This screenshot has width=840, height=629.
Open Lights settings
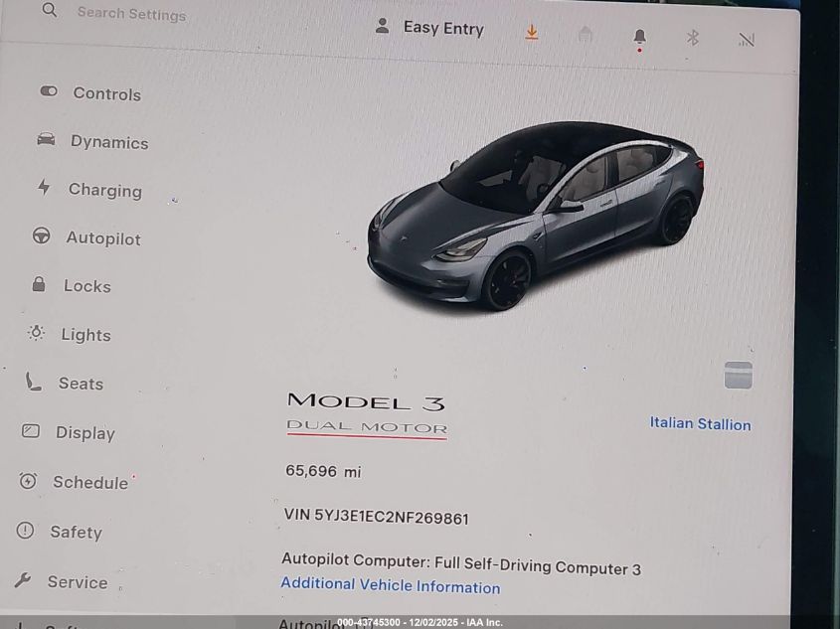[70, 334]
